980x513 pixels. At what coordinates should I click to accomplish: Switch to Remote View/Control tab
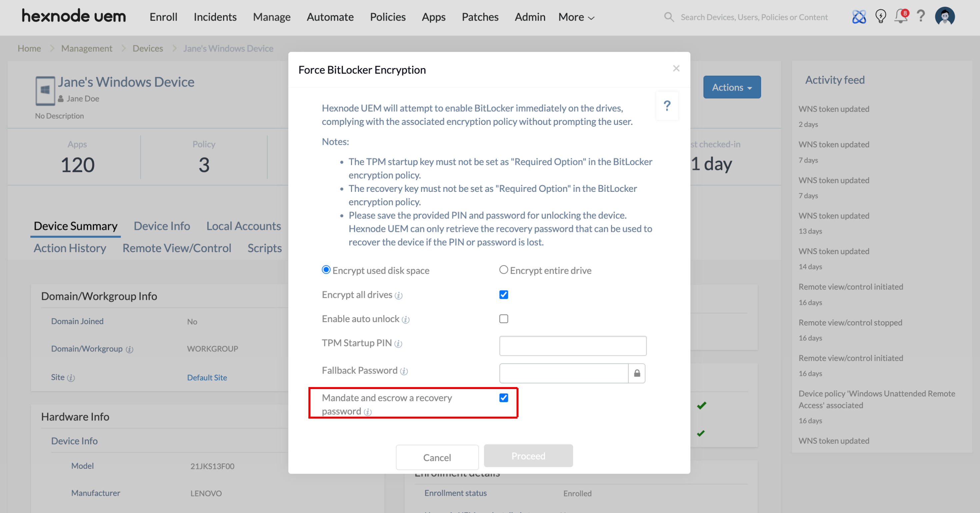pos(177,248)
